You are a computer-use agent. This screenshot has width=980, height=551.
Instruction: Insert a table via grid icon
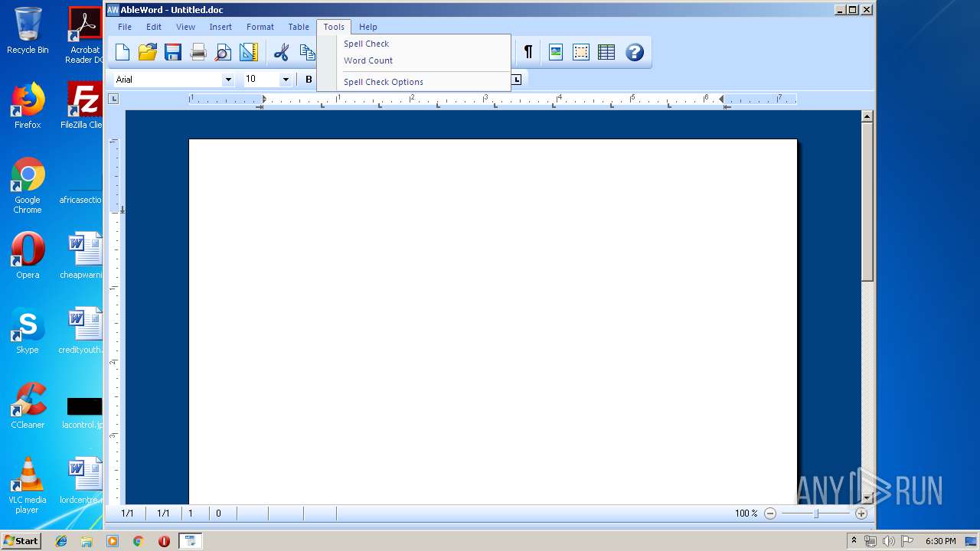click(606, 52)
